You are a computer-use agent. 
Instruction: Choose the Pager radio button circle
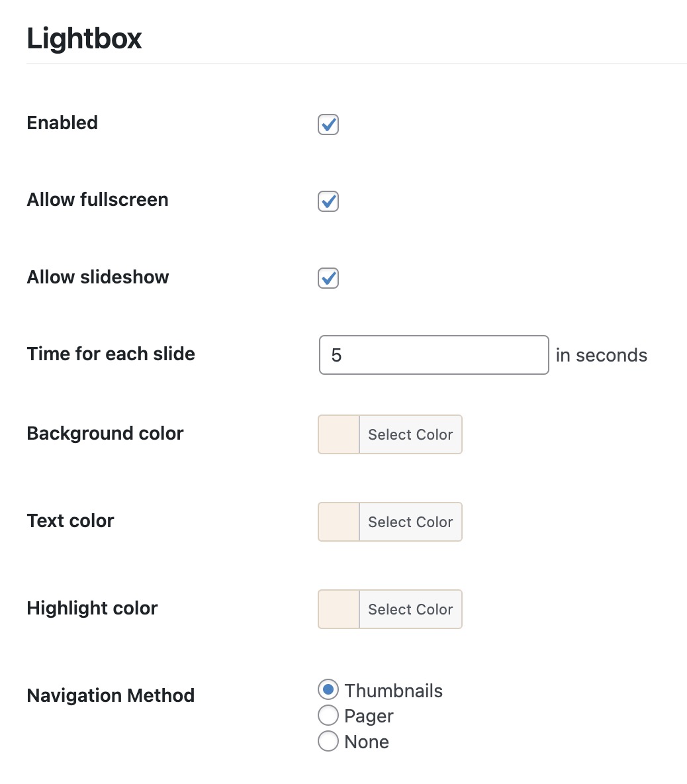click(328, 715)
